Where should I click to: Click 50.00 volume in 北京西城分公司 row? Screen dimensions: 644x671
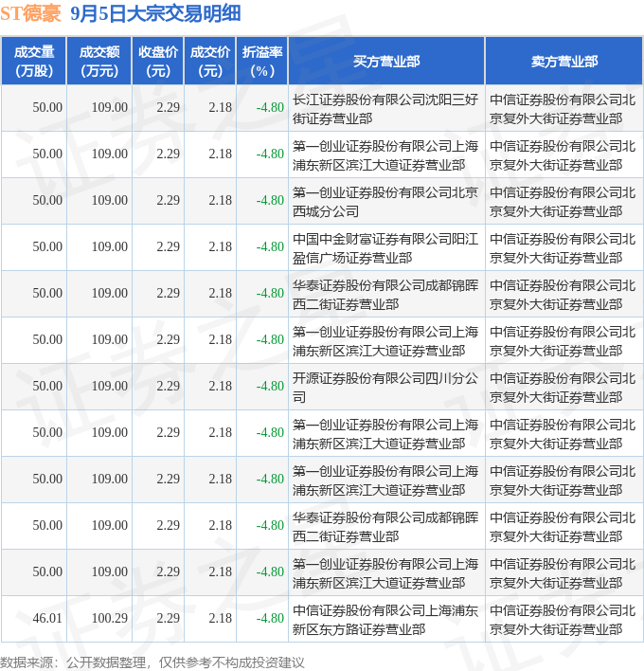point(47,200)
